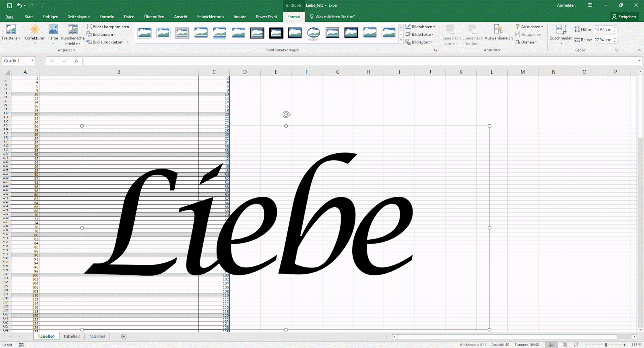Switch to the Tabelle2 sheet tab
This screenshot has height=348, width=644.
72,337
